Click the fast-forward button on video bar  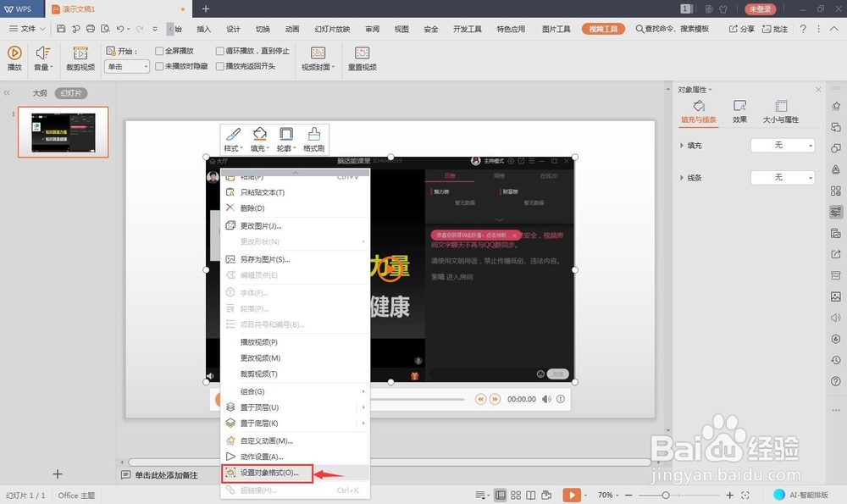tap(495, 399)
